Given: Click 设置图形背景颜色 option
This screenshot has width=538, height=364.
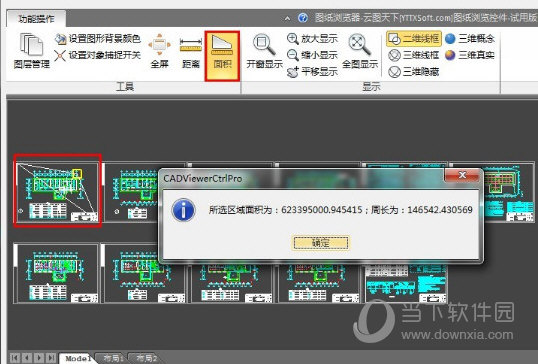Looking at the screenshot, I should (x=98, y=39).
